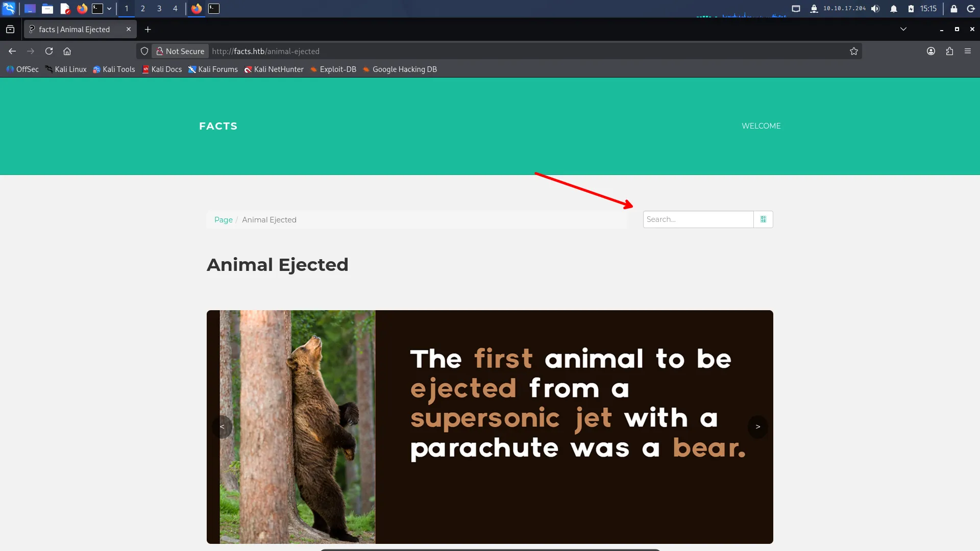Go back with the browser back arrow
Screen dimensions: 980x551
pos(12,51)
